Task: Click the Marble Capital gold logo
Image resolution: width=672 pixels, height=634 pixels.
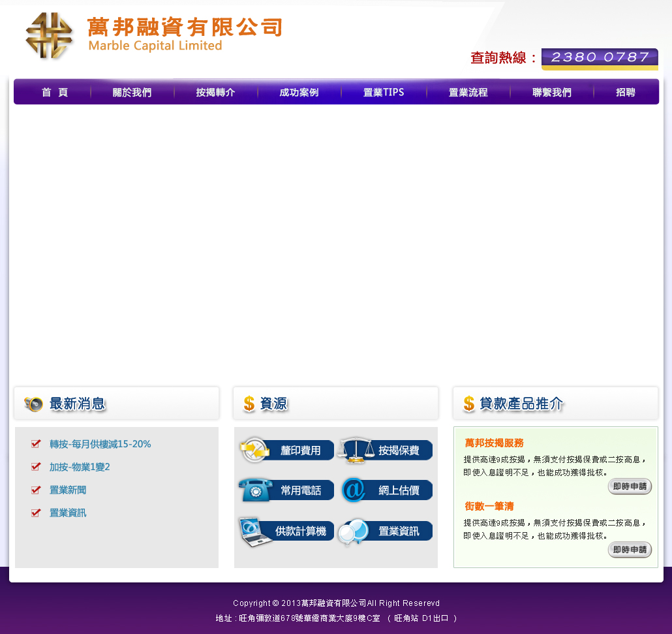Action: pos(49,36)
